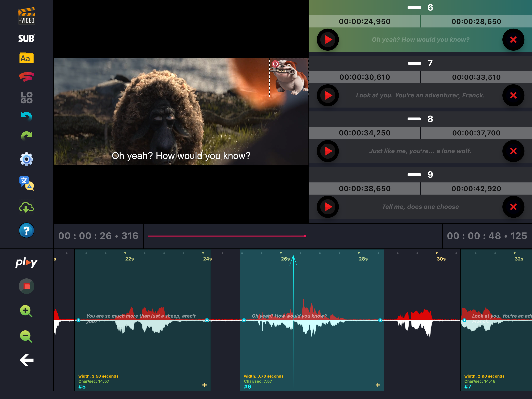Click the pl▶y button
This screenshot has width=532, height=399.
[26, 263]
